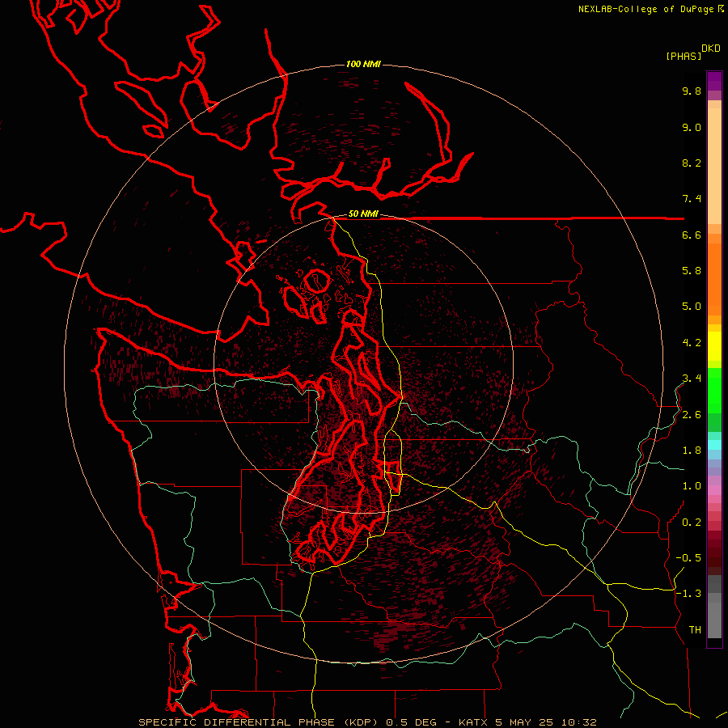
Task: Click the 5.0 scale label
Action: (x=692, y=307)
